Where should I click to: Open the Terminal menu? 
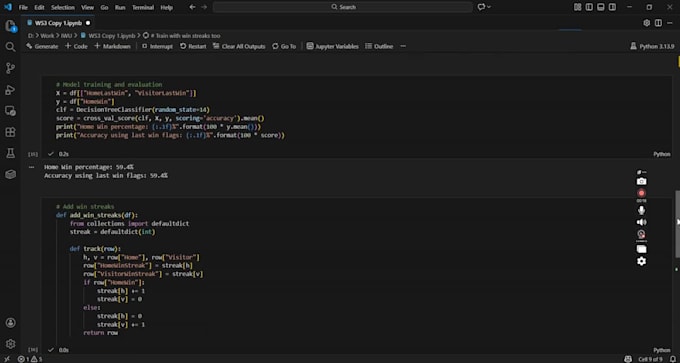click(143, 7)
